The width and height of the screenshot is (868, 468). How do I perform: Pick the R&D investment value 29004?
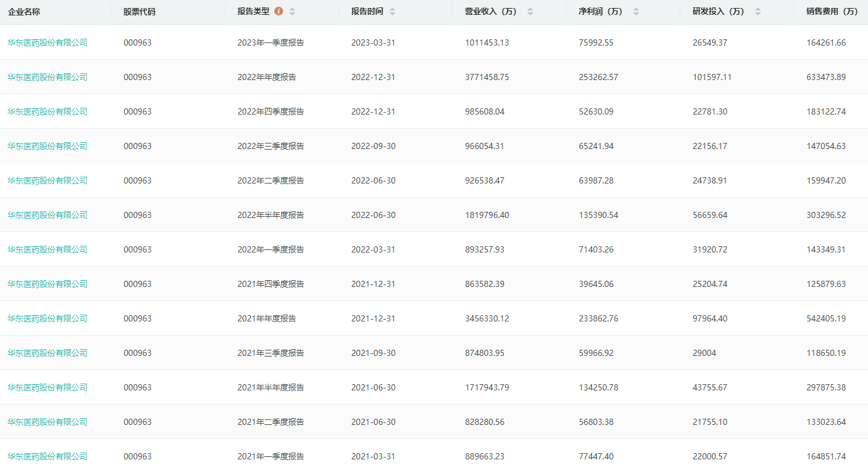704,353
